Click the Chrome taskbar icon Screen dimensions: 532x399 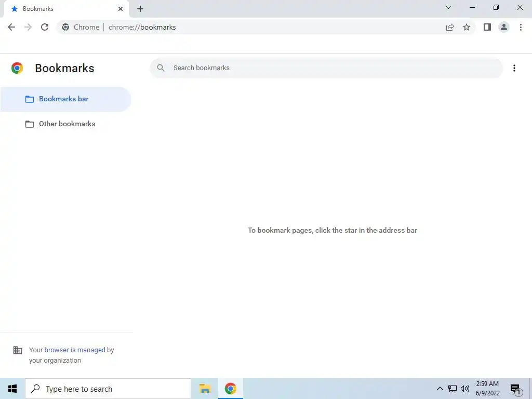click(x=230, y=389)
